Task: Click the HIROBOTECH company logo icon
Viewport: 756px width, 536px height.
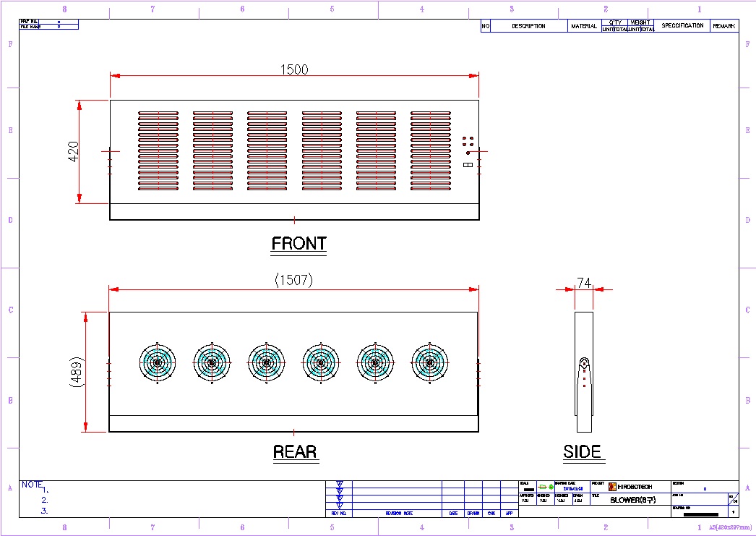Action: click(x=612, y=487)
